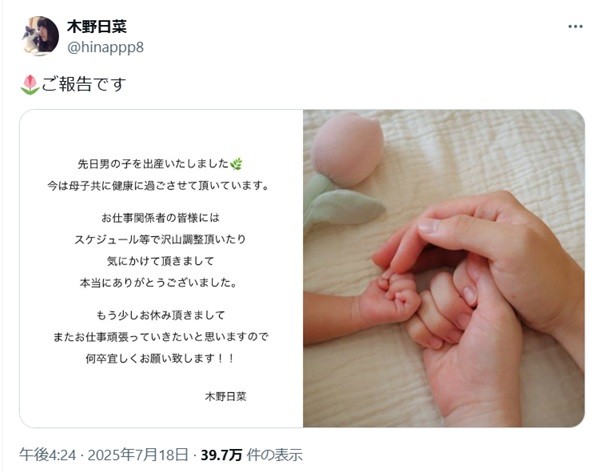Click the leaf emoji in the announcement
This screenshot has height=472, width=599.
pos(236,164)
